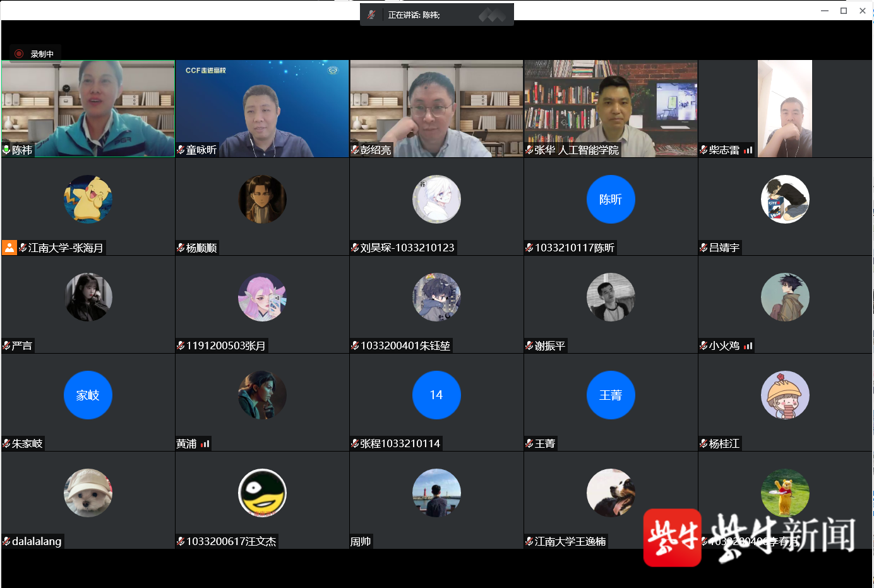The width and height of the screenshot is (874, 588).
Task: Click the orange host icon beside 江南大学-张海月
Action: pos(9,248)
